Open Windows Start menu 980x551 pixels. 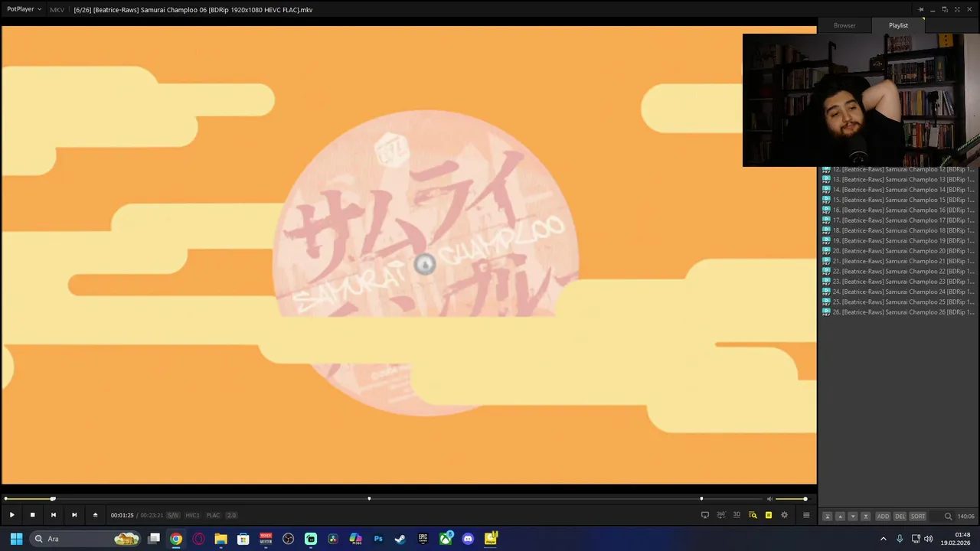pos(16,539)
